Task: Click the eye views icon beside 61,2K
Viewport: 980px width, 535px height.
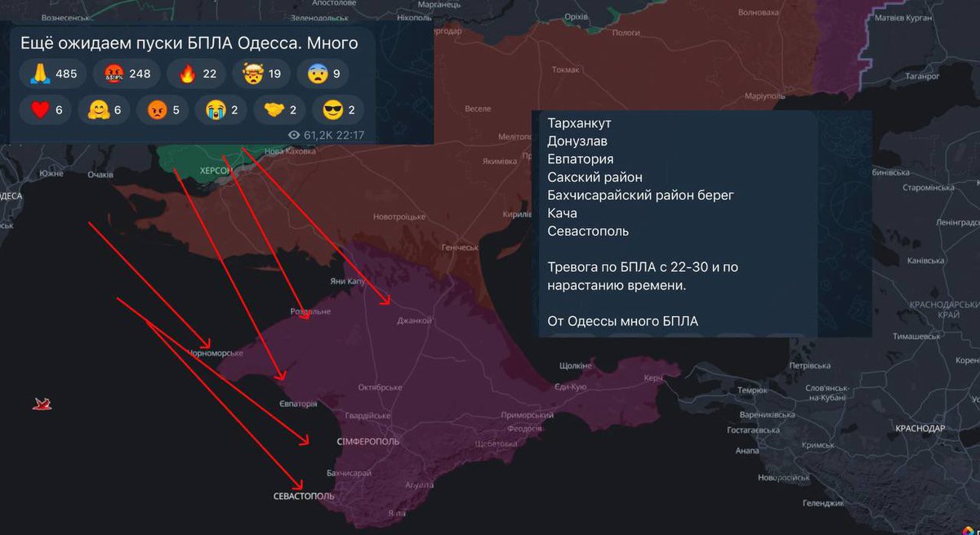Action: [294, 135]
